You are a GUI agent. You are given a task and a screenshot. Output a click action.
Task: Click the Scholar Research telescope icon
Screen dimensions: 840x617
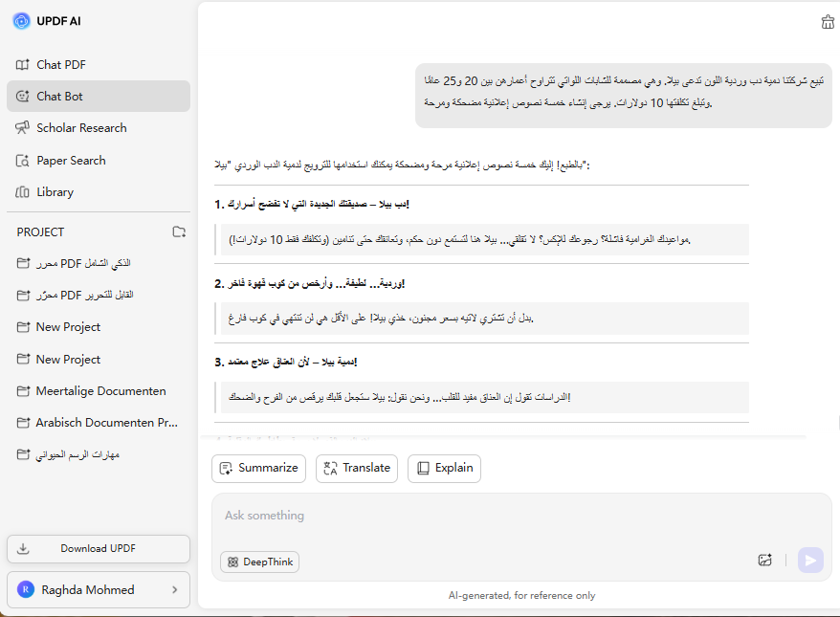click(23, 128)
